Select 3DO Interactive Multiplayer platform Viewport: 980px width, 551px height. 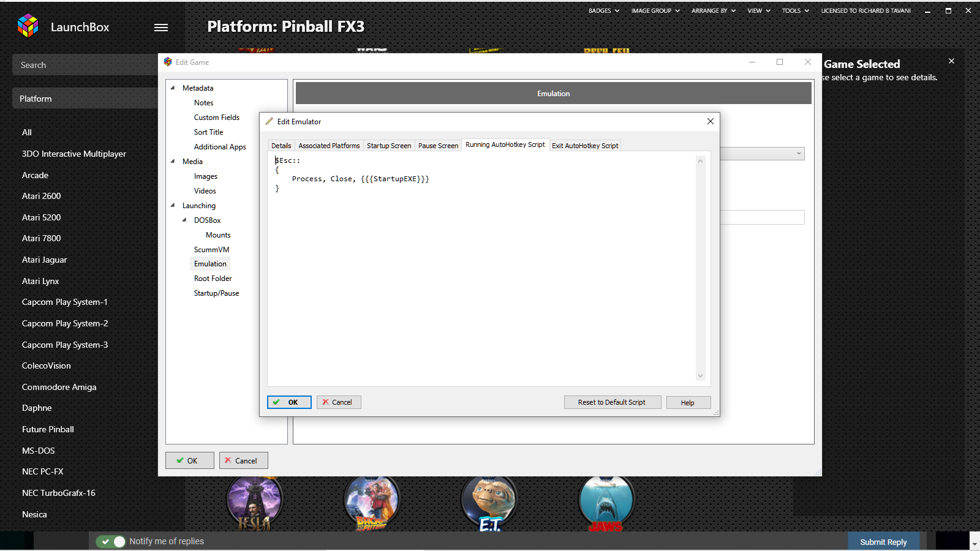click(x=74, y=154)
